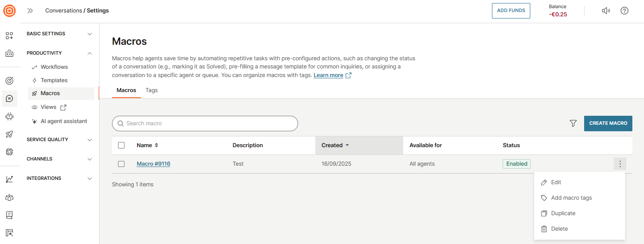Open the Learn more link

[328, 75]
